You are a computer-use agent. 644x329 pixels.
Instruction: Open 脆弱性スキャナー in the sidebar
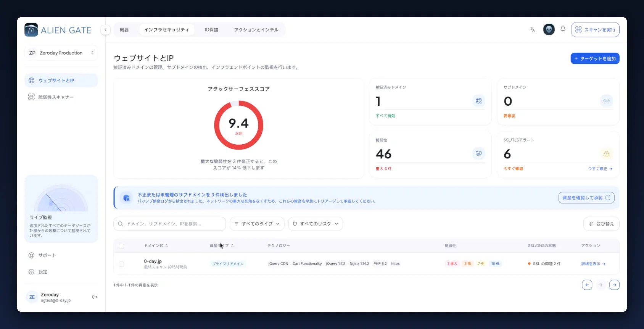point(61,97)
